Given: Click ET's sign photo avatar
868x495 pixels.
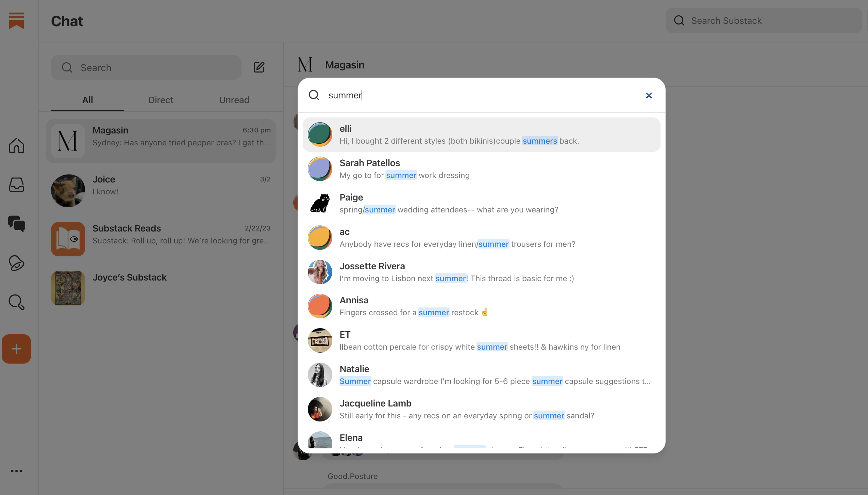Looking at the screenshot, I should pyautogui.click(x=320, y=340).
